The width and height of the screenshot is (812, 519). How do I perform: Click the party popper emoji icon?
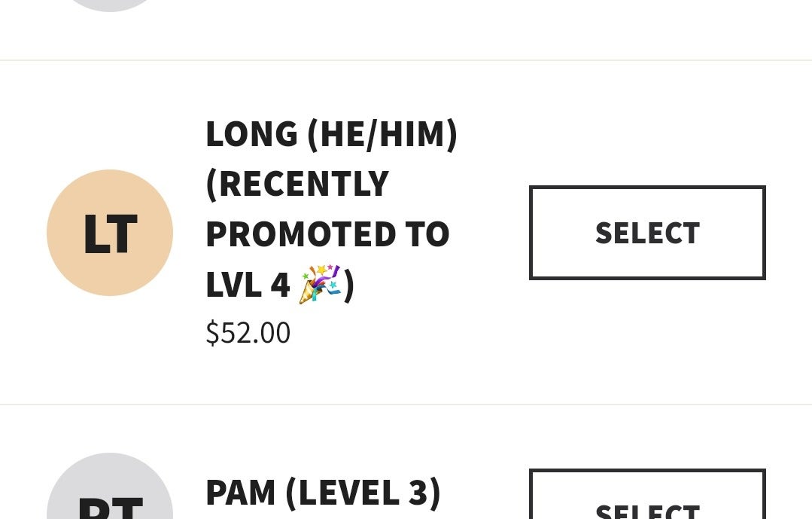[320, 284]
